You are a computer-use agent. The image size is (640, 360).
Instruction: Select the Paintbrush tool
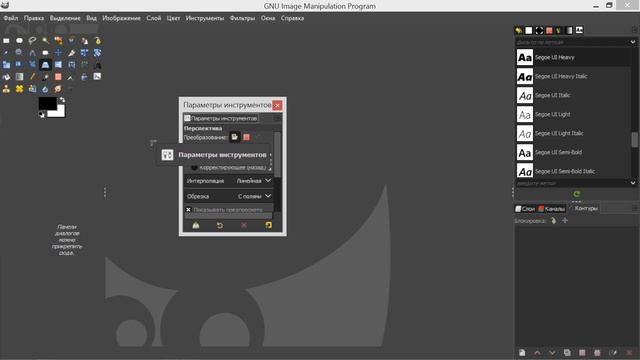(x=45, y=77)
